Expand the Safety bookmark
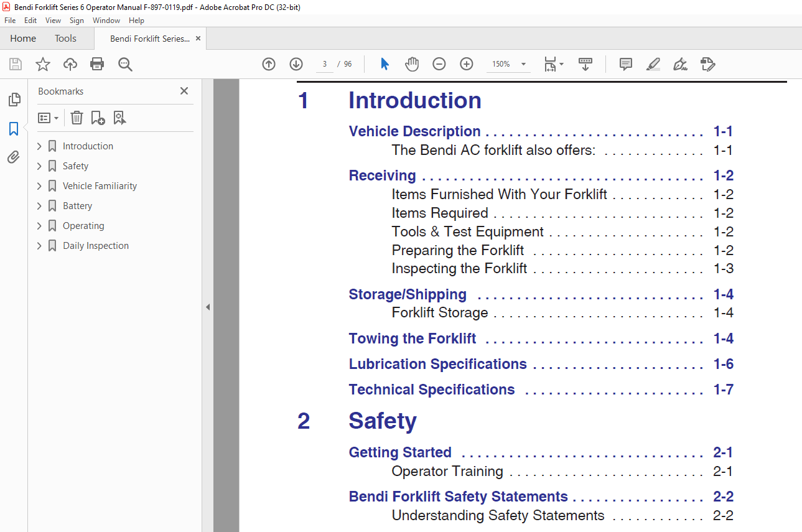This screenshot has width=802, height=532. [40, 166]
